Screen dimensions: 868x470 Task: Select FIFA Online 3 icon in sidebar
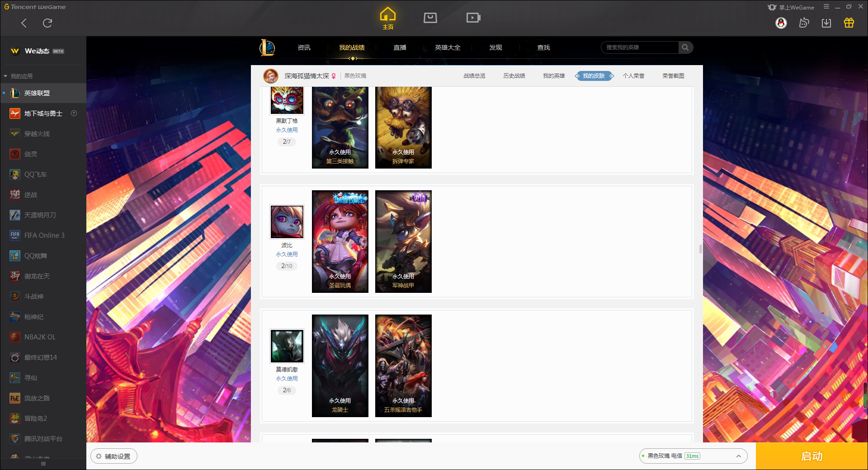[15, 235]
